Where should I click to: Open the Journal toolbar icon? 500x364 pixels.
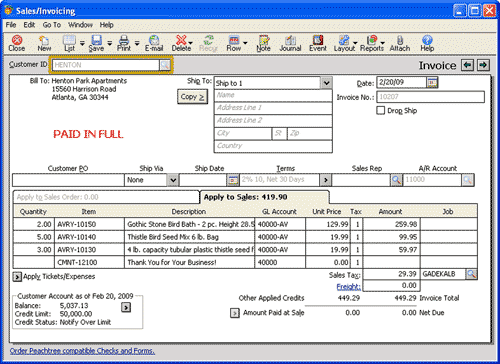point(290,43)
